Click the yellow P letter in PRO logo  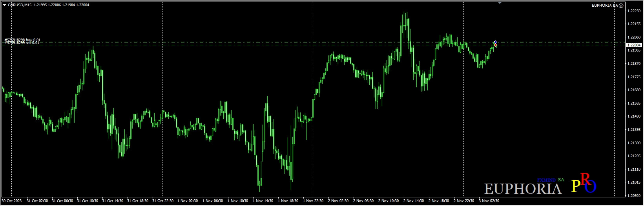coord(576,186)
